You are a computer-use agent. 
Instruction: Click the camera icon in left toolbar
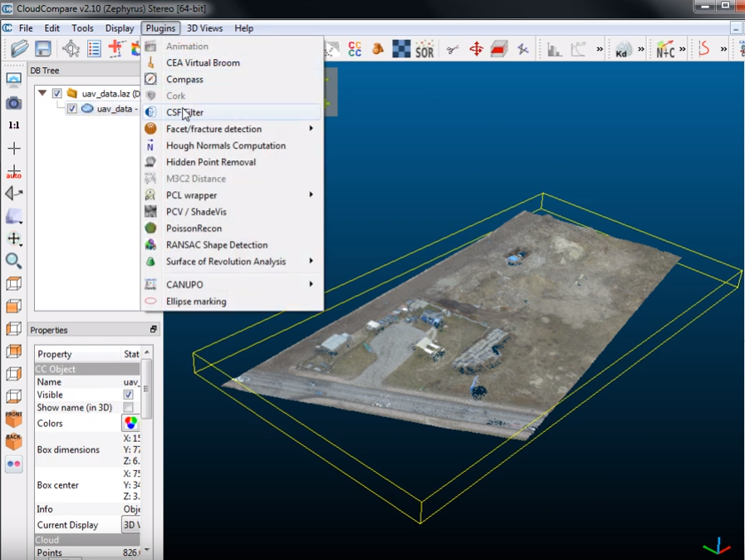pos(14,103)
